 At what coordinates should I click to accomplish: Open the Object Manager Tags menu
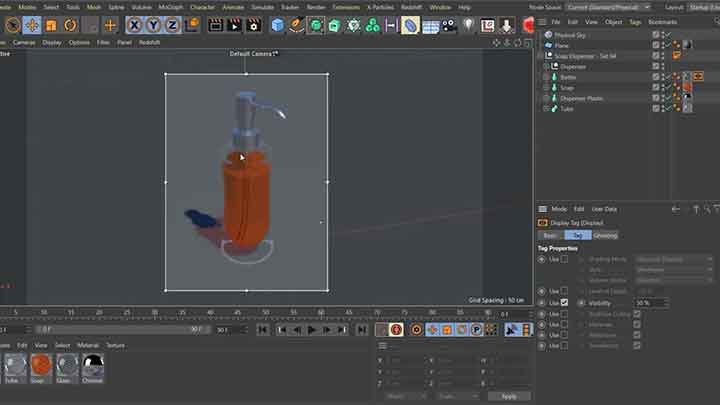tap(635, 22)
